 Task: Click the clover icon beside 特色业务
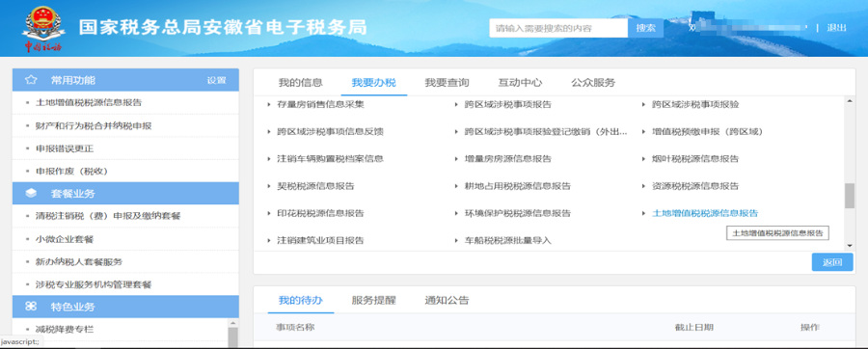coord(31,307)
